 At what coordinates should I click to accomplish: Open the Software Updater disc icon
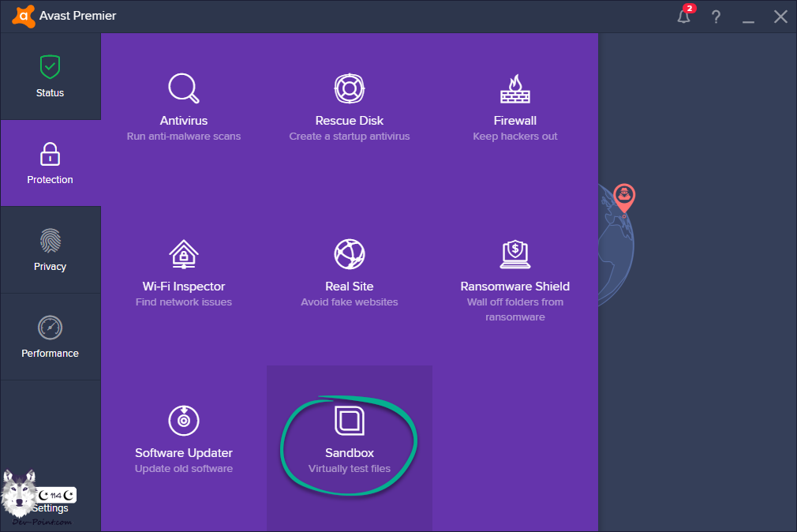tap(183, 421)
